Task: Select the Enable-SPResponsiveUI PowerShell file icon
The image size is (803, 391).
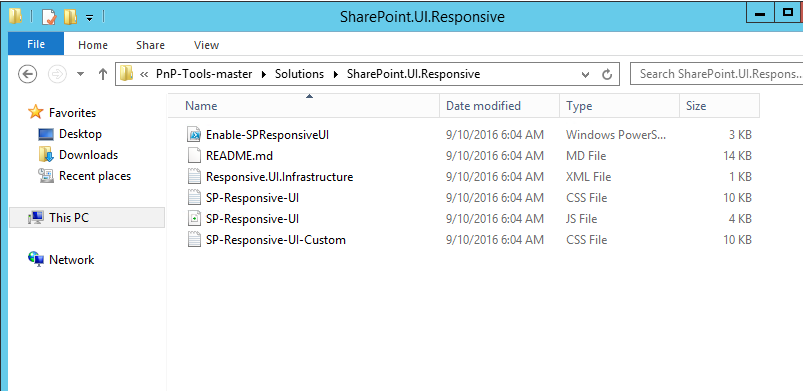Action: [x=194, y=135]
